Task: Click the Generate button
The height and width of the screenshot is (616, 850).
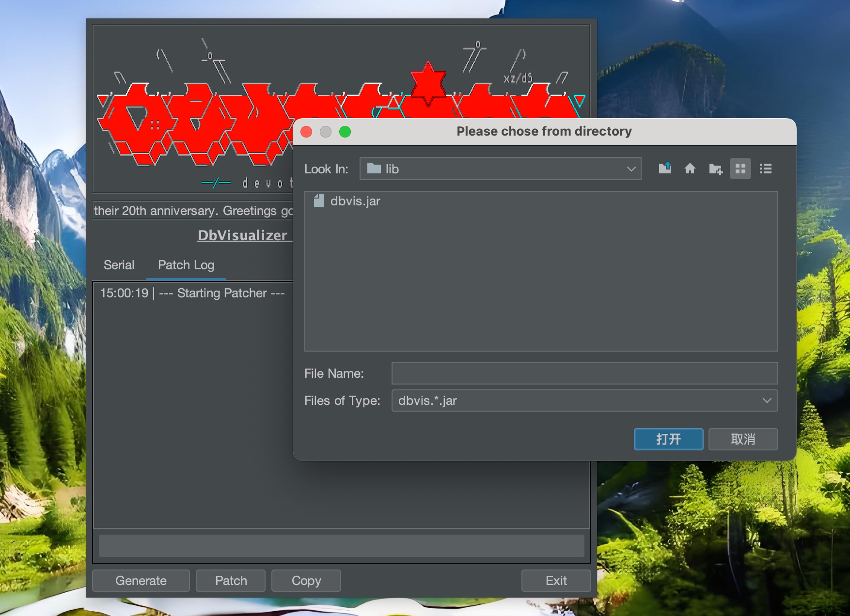Action: click(141, 581)
